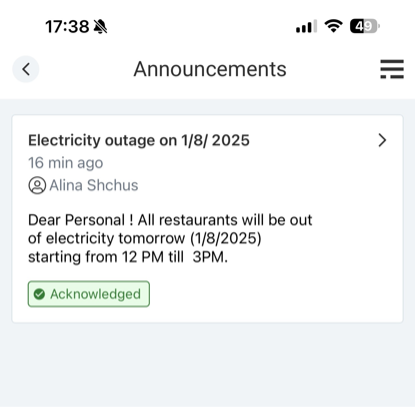Click the 'of electricity tomorrow (1/8/2025)' line
The height and width of the screenshot is (408, 415).
point(145,239)
